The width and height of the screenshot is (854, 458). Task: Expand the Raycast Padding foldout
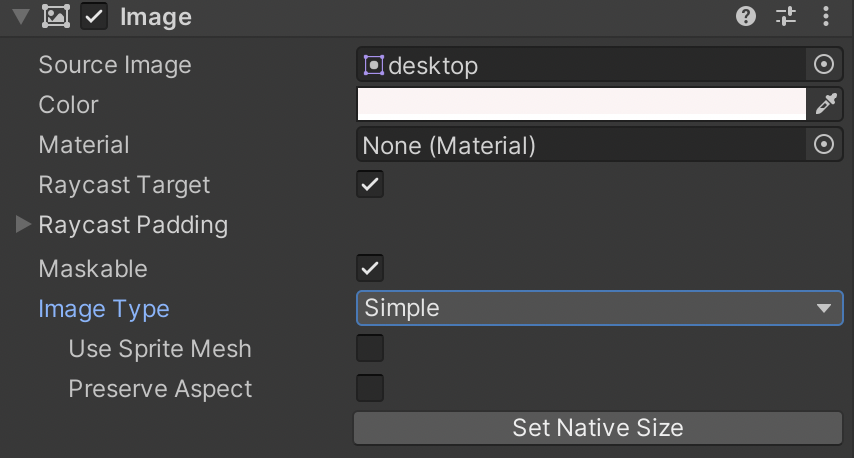click(23, 225)
